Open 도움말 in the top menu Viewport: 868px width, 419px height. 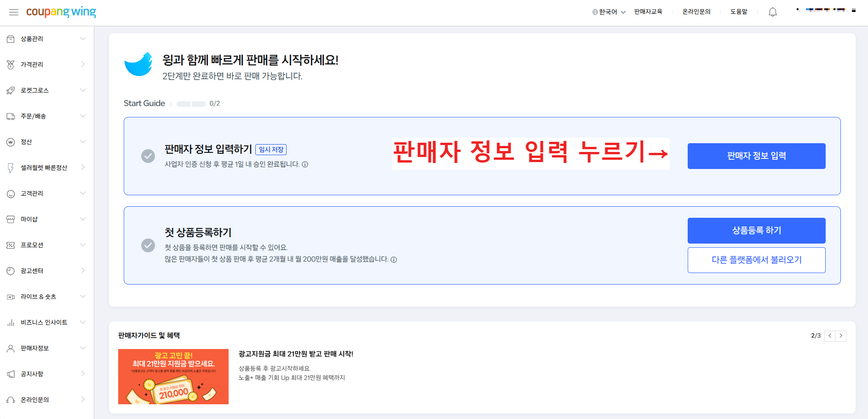click(739, 12)
